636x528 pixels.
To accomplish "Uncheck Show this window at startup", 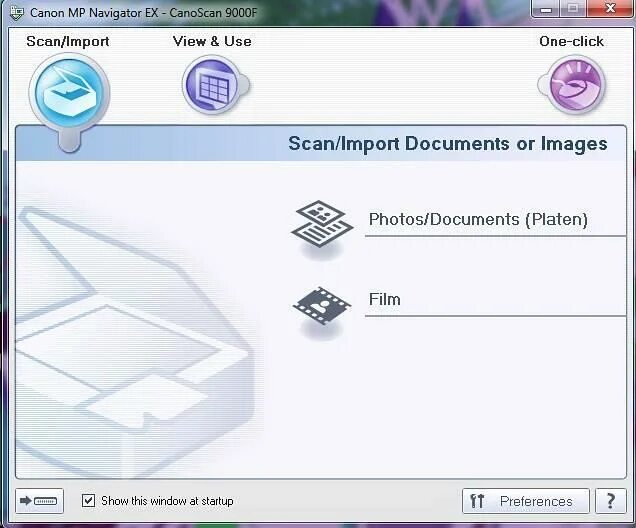I will (88, 500).
